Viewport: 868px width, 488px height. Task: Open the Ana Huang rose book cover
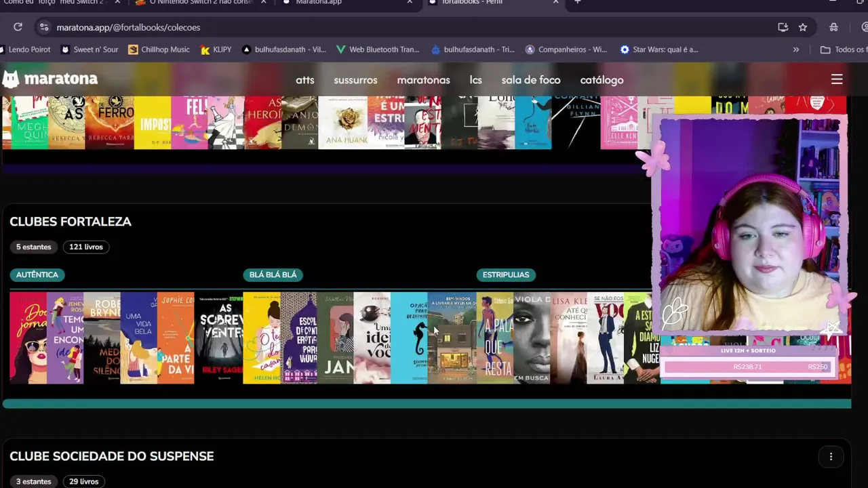pyautogui.click(x=342, y=123)
